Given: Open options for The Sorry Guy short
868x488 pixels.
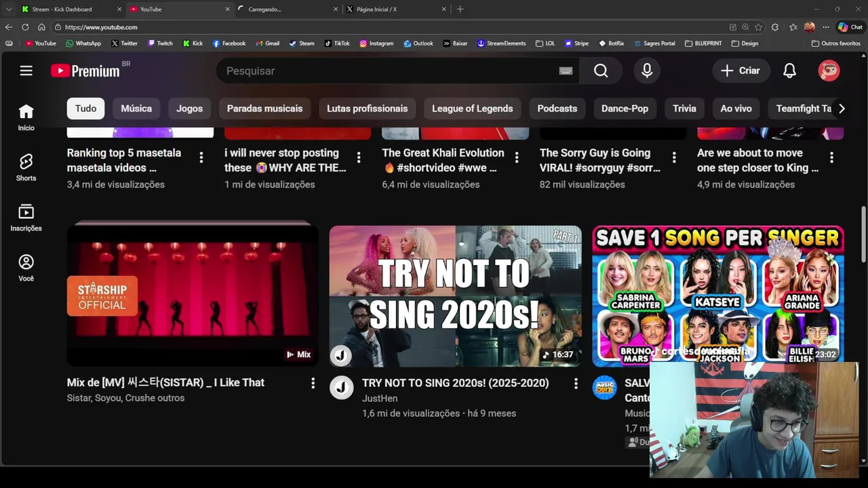Looking at the screenshot, I should [674, 157].
